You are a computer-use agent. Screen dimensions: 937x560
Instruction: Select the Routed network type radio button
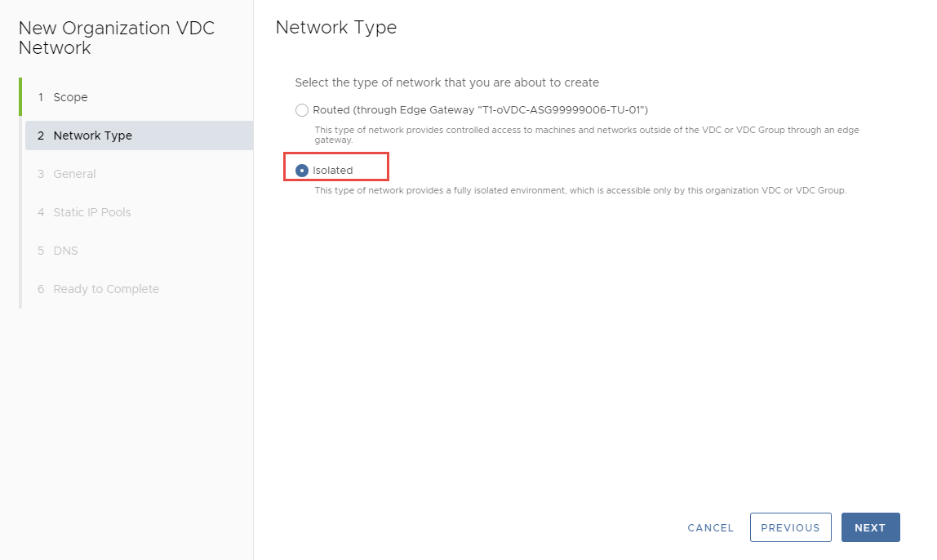[x=302, y=110]
